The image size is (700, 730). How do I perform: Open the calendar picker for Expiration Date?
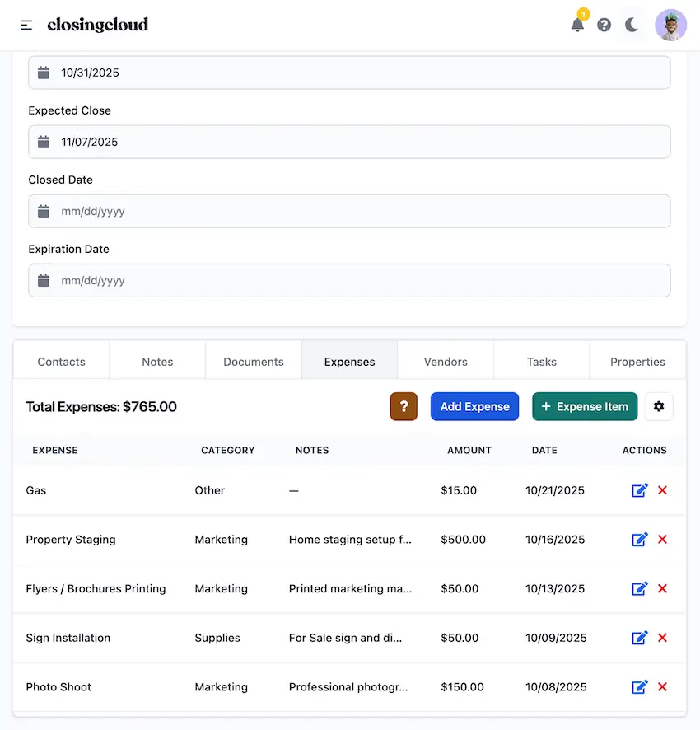point(43,280)
